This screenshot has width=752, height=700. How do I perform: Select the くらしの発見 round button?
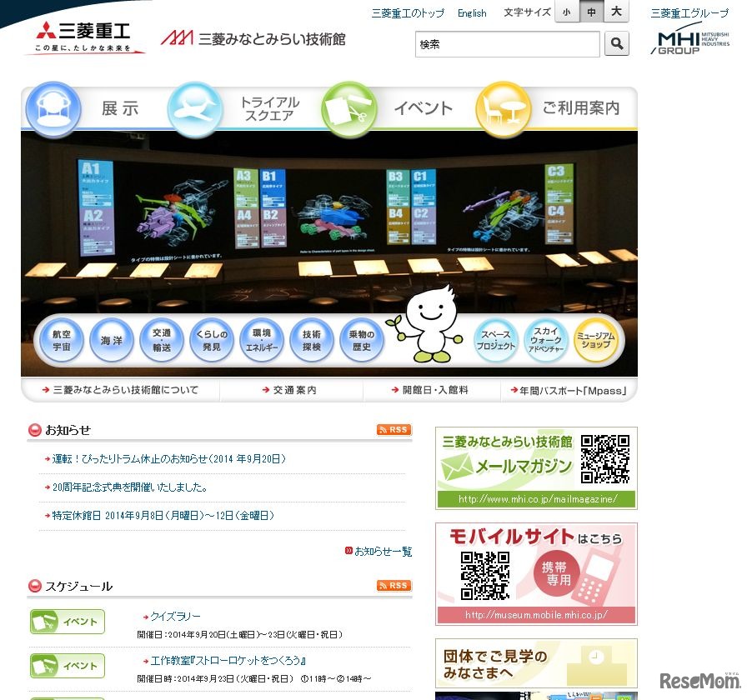tap(212, 340)
